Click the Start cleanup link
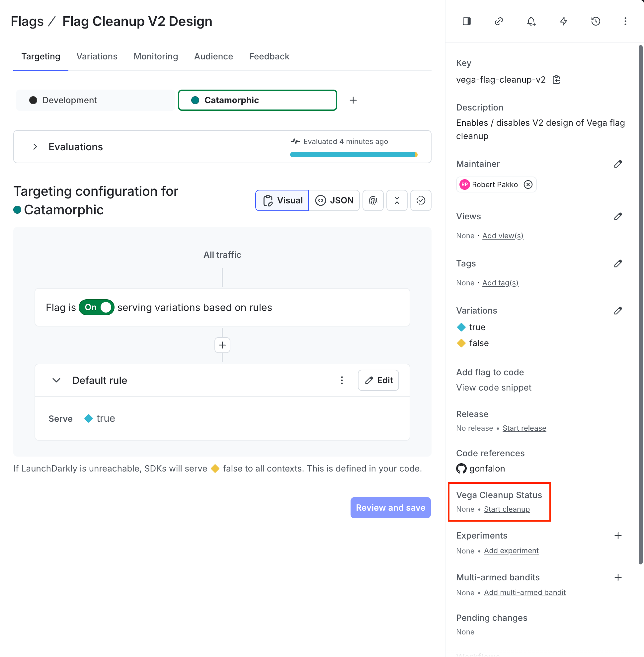Screen dimensions: 644x657 (507, 509)
